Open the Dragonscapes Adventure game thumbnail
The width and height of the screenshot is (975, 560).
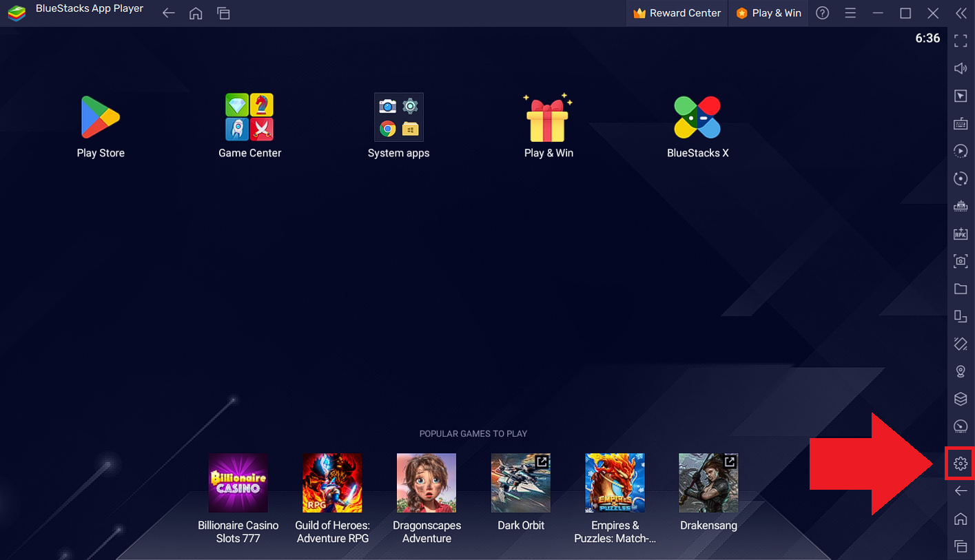(x=426, y=482)
